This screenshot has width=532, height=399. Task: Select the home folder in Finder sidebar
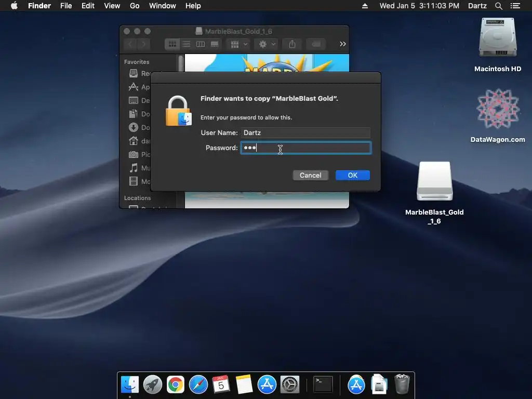click(x=139, y=141)
